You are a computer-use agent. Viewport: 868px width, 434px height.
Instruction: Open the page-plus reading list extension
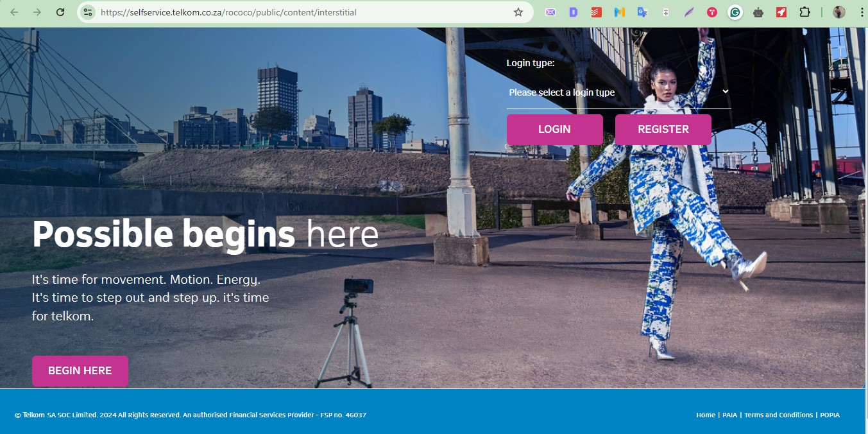coord(666,12)
